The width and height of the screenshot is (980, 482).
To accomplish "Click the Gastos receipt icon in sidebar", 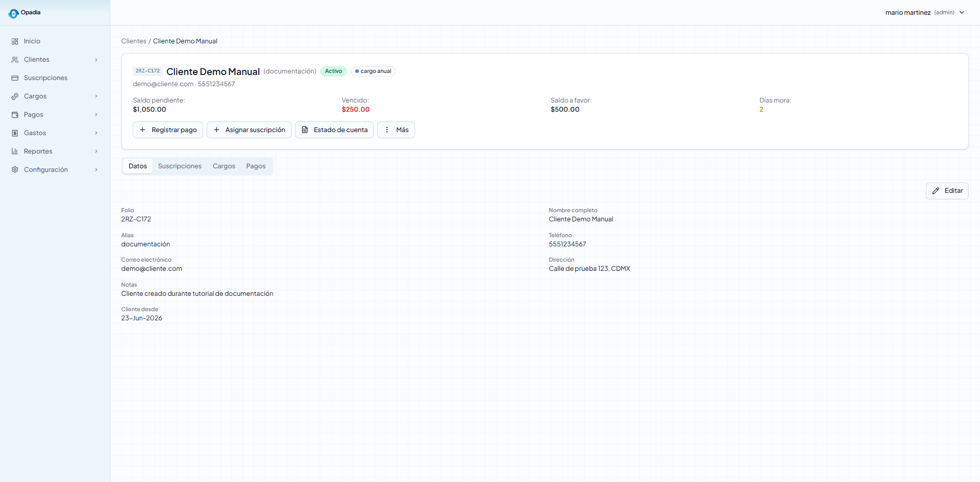I will click(x=15, y=133).
